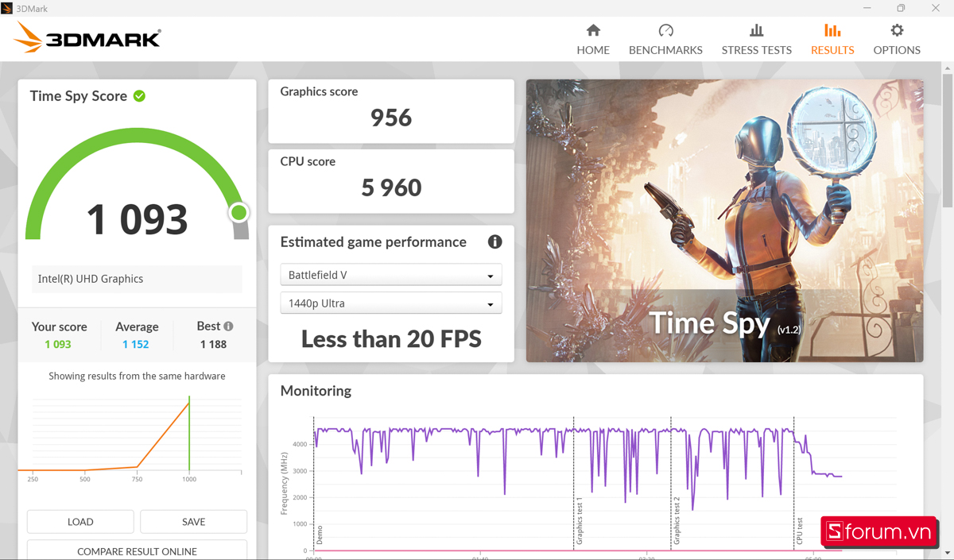The height and width of the screenshot is (560, 954).
Task: Open the Options settings
Action: [x=896, y=38]
